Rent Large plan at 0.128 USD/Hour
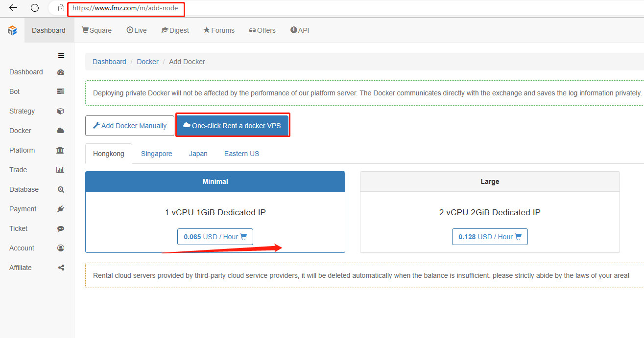 click(x=490, y=237)
